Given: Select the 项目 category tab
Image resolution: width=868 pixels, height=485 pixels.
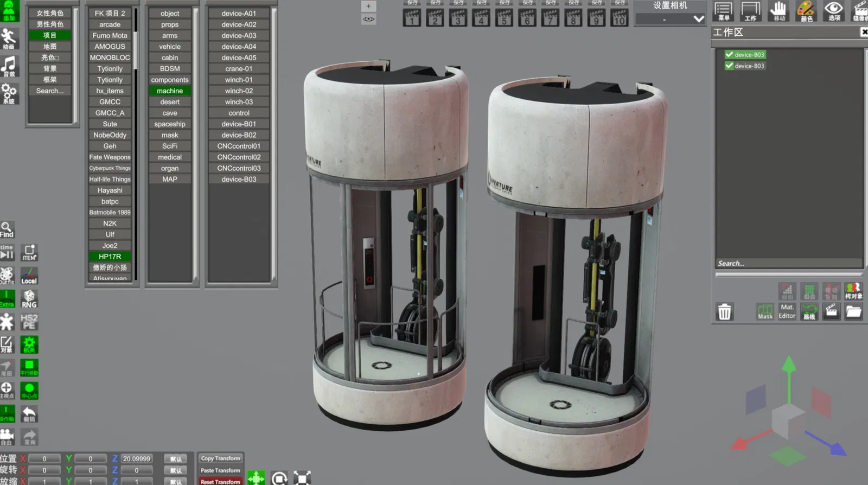Looking at the screenshot, I should click(50, 35).
